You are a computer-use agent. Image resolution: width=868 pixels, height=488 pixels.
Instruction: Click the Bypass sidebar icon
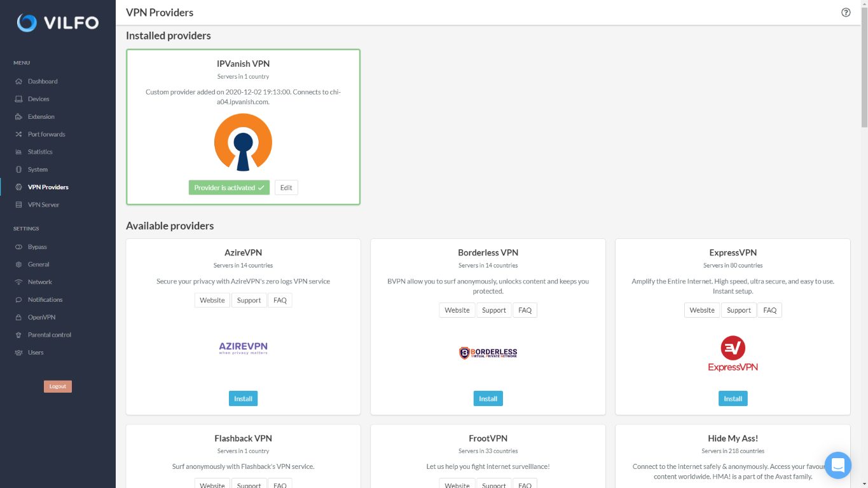(x=19, y=247)
